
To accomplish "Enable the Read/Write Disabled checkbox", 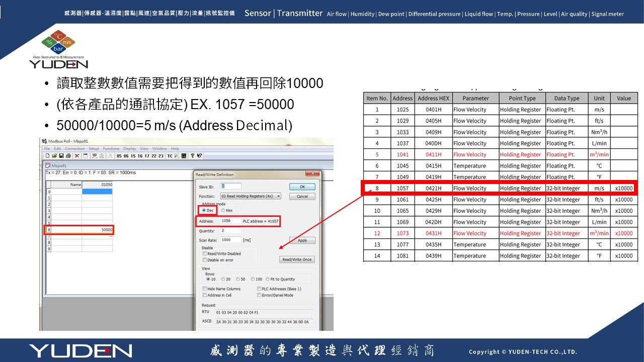I will tap(205, 254).
